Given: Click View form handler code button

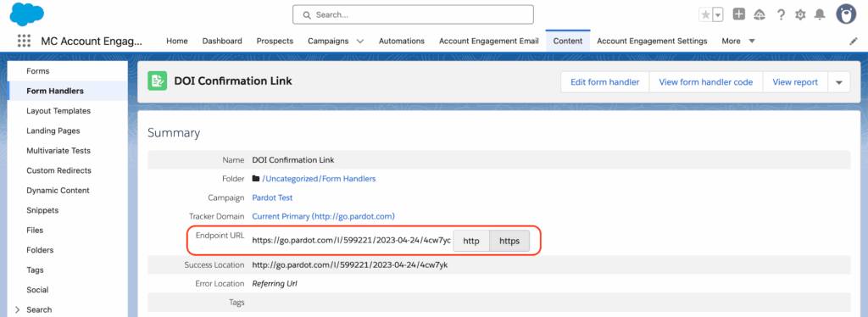Looking at the screenshot, I should [x=706, y=82].
